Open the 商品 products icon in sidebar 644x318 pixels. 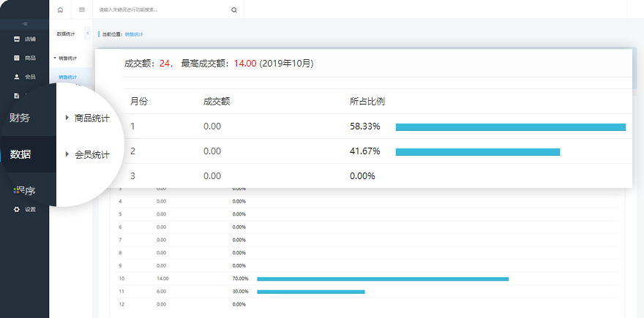pyautogui.click(x=17, y=58)
